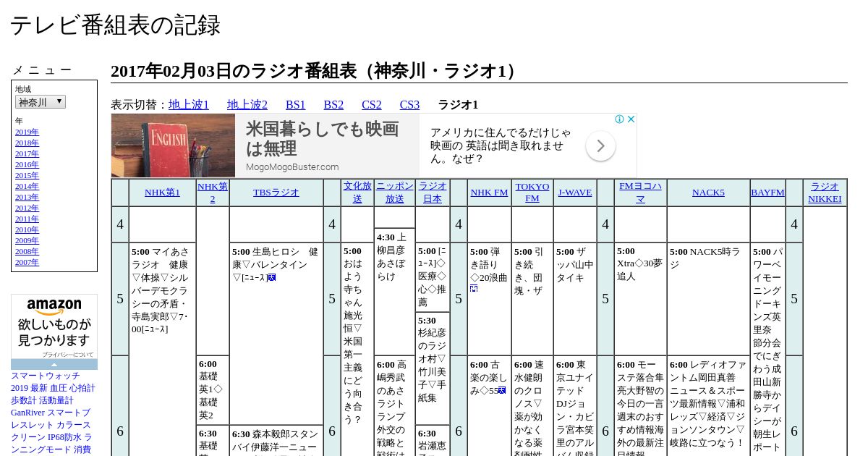Open the 2018年 year link
Screen dimensions: 868x456
click(27, 143)
